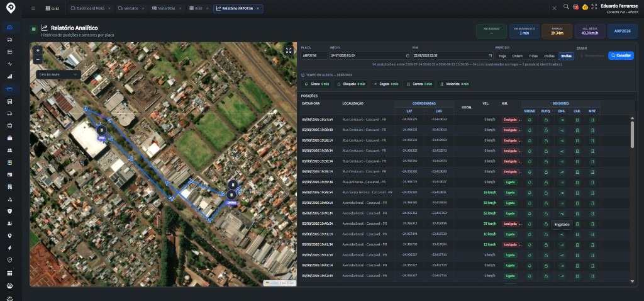Select the Hoje period option
The image size is (644, 301).
pyautogui.click(x=502, y=56)
